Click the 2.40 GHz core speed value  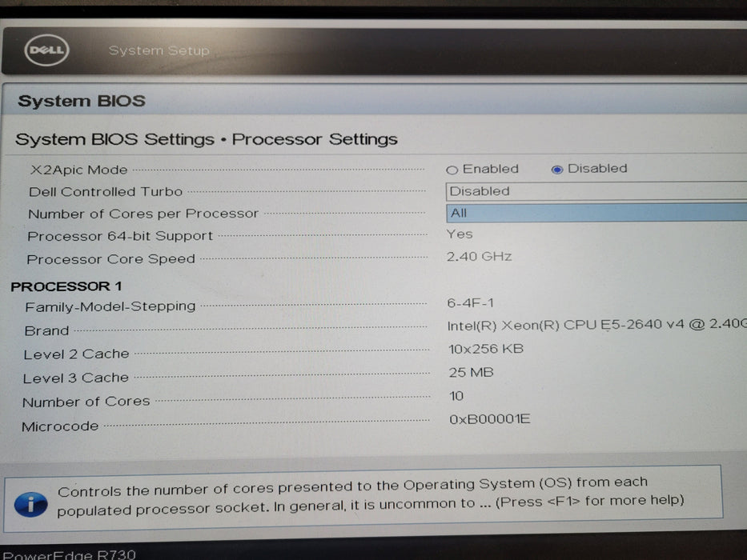[x=480, y=257]
